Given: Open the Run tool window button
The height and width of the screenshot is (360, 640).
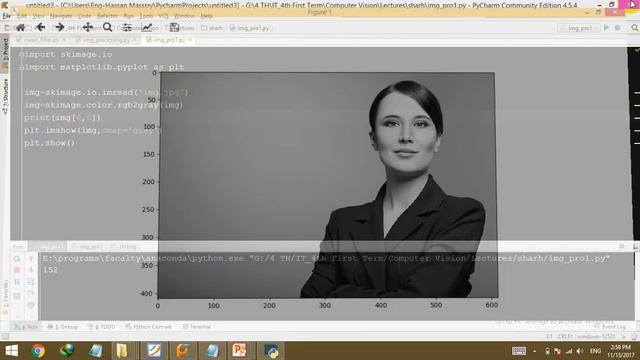Looking at the screenshot, I should pyautogui.click(x=26, y=327).
